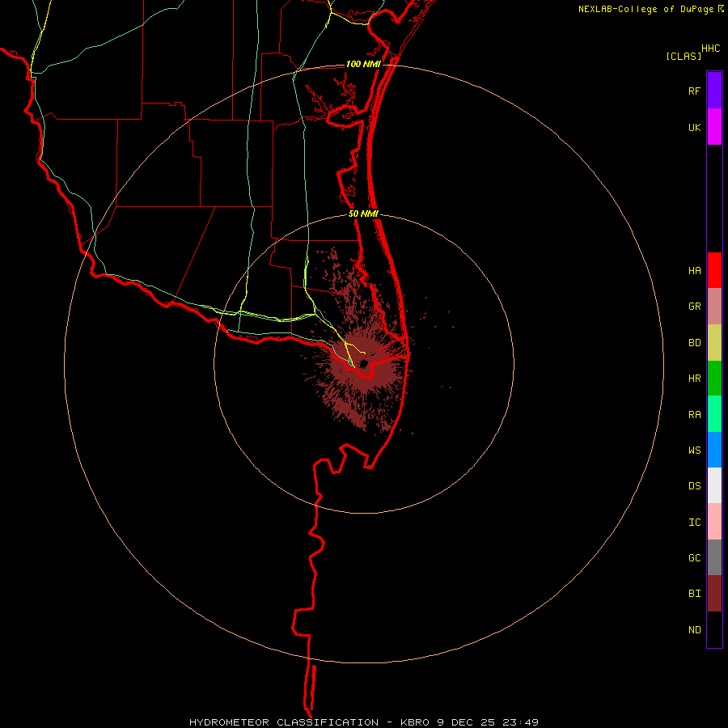
Task: Click the BD legend label
Action: coord(695,343)
